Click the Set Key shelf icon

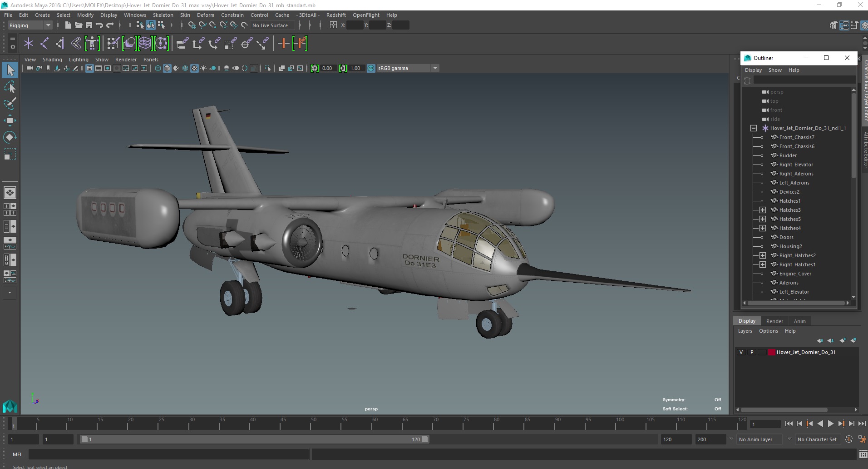[283, 44]
